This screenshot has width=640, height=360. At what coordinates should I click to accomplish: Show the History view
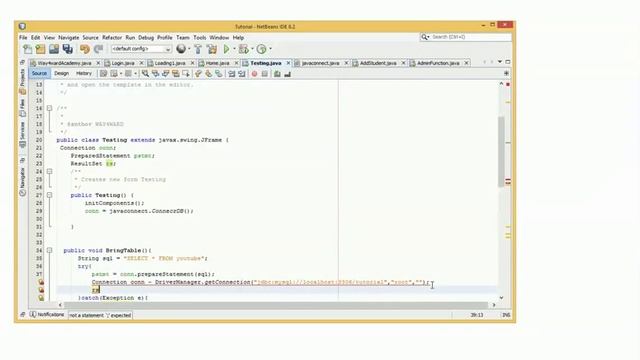84,73
